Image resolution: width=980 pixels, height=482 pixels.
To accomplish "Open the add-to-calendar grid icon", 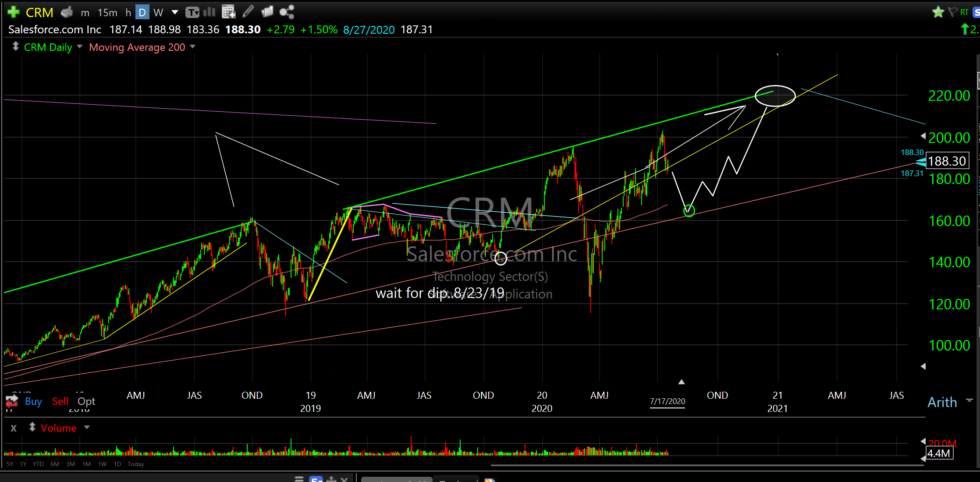I will pos(228,12).
